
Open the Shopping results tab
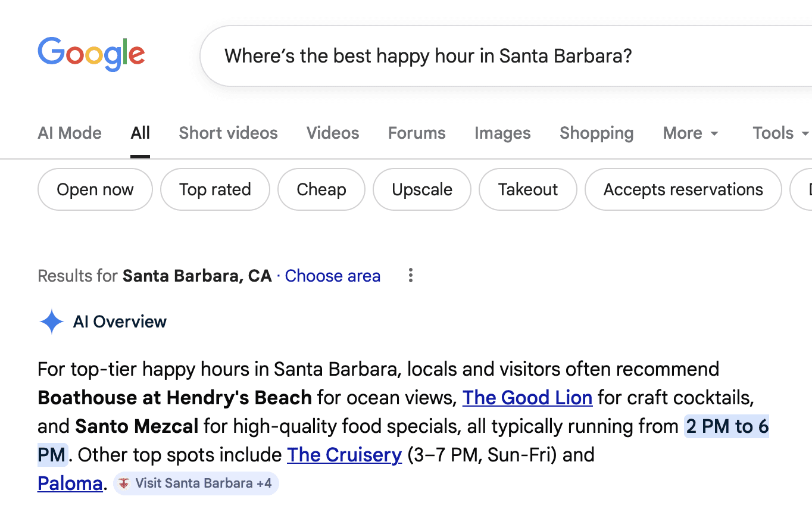pyautogui.click(x=596, y=133)
